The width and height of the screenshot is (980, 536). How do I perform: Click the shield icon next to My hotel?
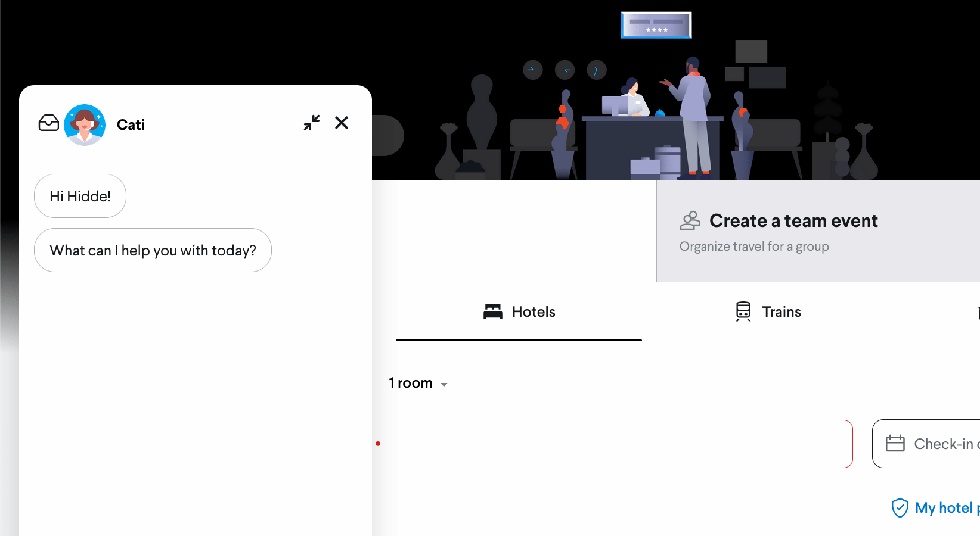[900, 508]
